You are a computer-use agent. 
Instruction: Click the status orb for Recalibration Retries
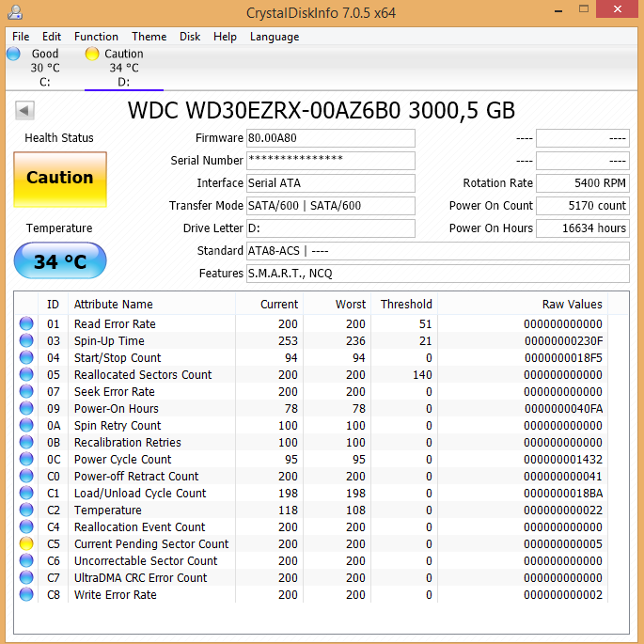tap(26, 442)
